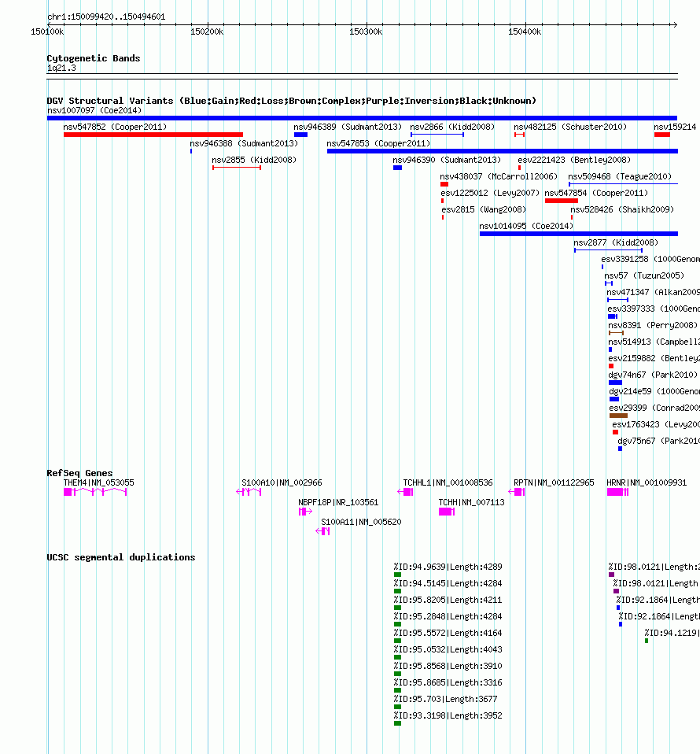700x754 pixels.
Task: Open the nsv438037 (McCarroll2006) variant label
Action: click(499, 176)
